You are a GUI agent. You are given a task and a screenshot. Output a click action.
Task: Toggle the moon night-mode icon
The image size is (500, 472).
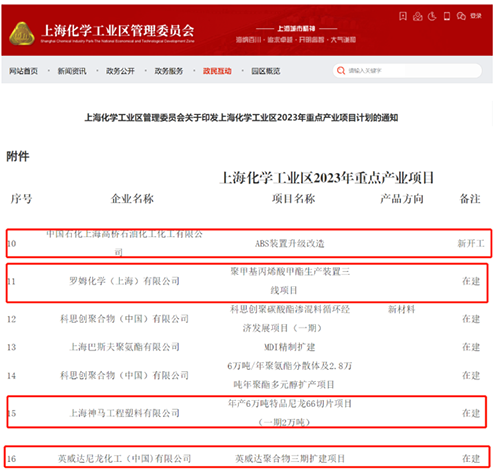coord(432,16)
